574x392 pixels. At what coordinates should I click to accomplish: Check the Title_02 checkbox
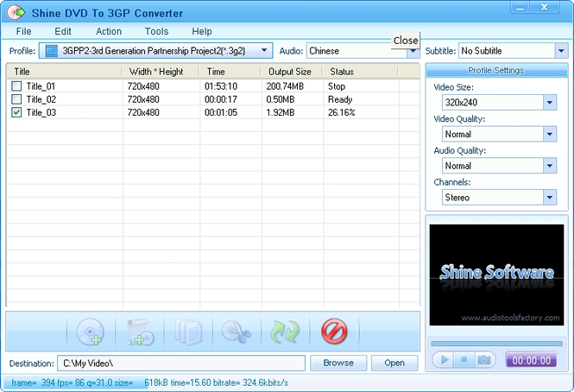pos(16,99)
